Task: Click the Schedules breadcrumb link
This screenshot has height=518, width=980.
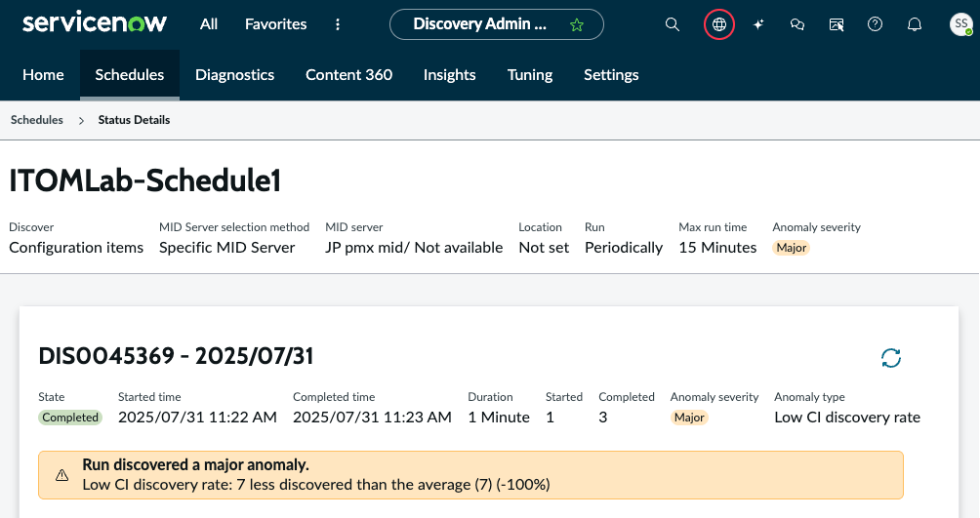Action: point(37,120)
